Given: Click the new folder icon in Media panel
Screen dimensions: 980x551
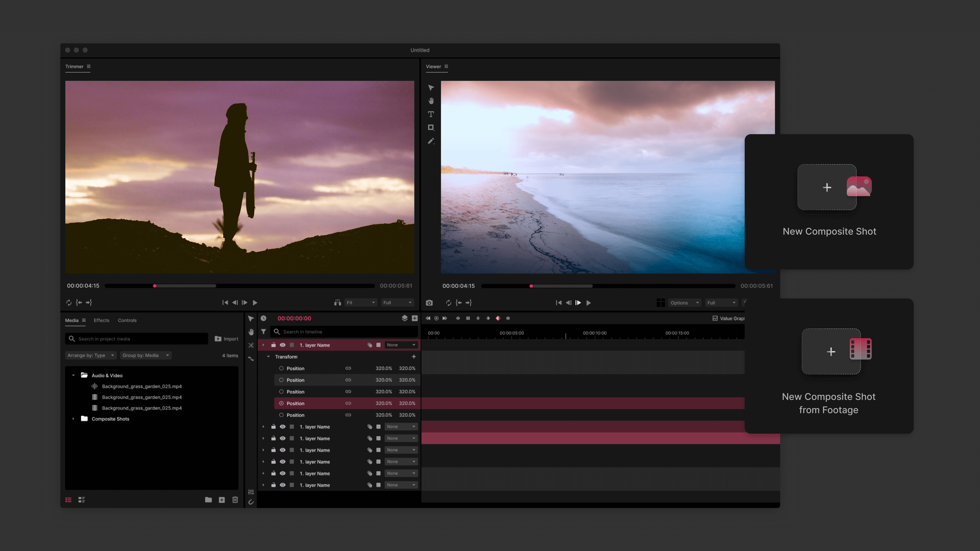Looking at the screenshot, I should (x=209, y=500).
